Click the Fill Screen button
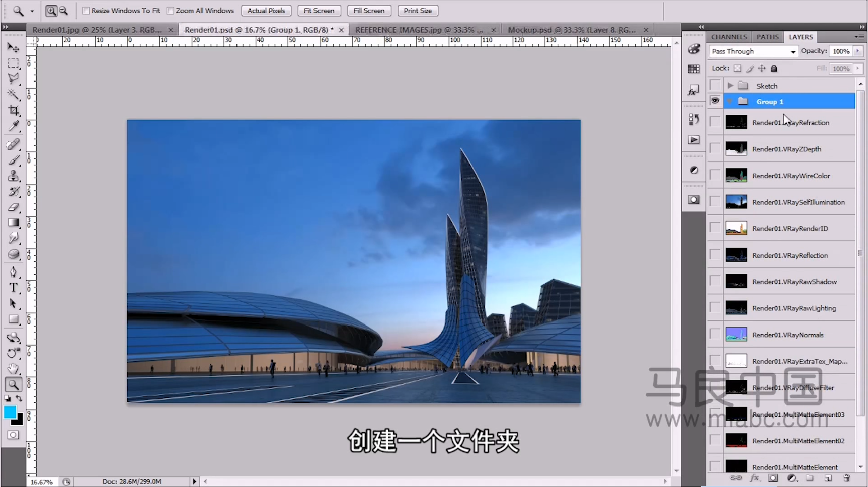 click(369, 11)
